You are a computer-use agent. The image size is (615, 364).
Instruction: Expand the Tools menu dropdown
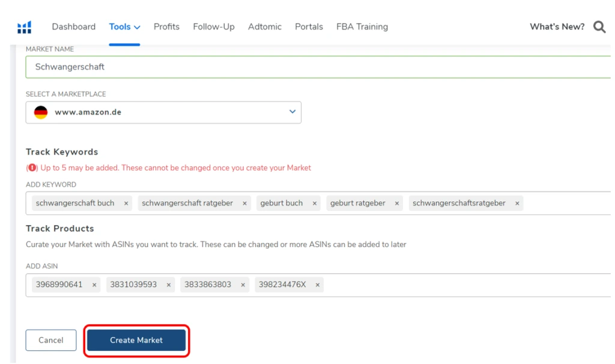[x=124, y=27]
